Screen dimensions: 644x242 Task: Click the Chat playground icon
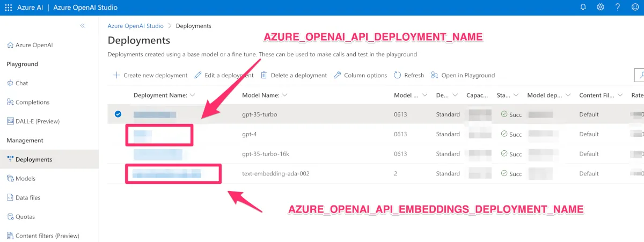(x=10, y=83)
